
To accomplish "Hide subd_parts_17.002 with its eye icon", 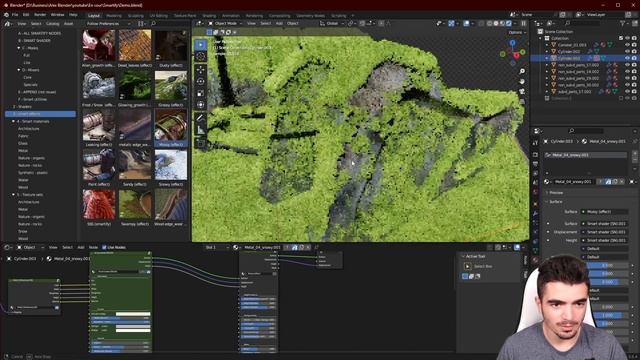I will pos(627,91).
